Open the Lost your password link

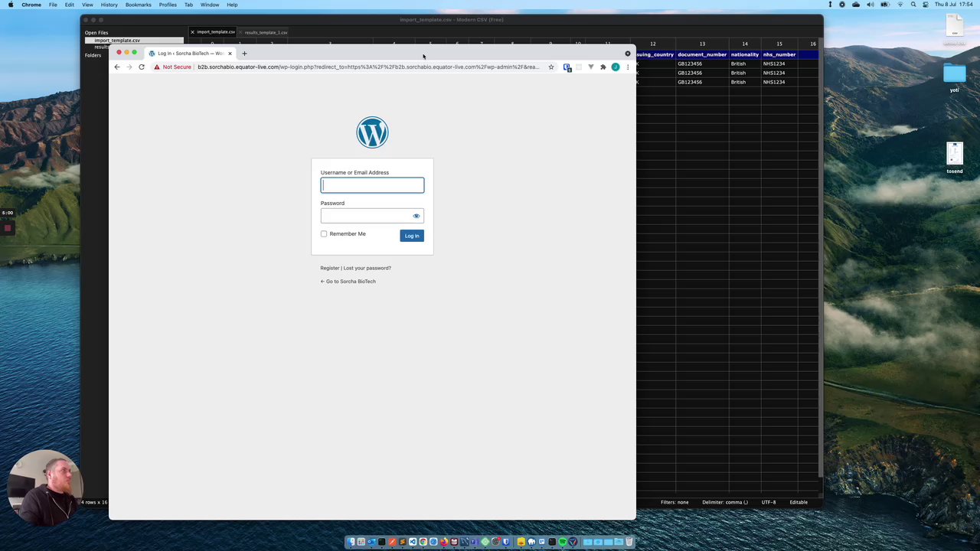(x=367, y=268)
